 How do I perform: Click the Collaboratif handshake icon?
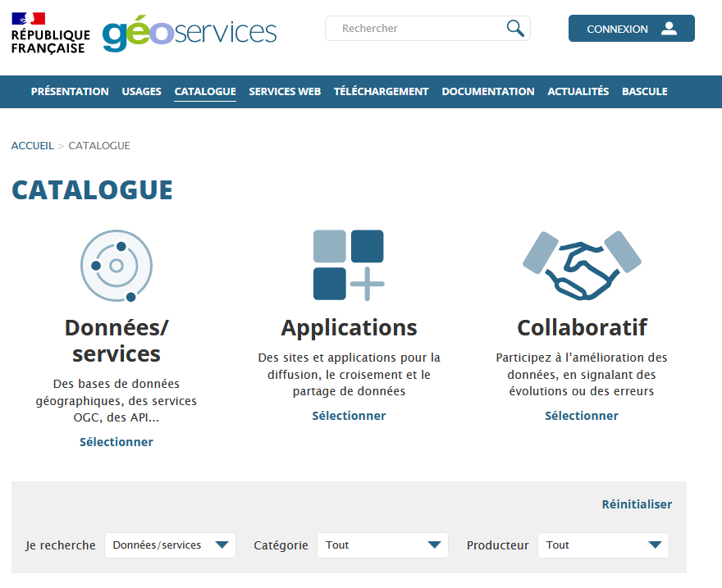coord(582,265)
